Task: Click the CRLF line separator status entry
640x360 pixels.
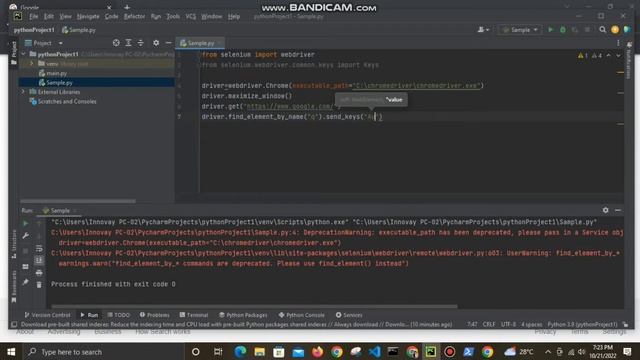Action: [489, 324]
